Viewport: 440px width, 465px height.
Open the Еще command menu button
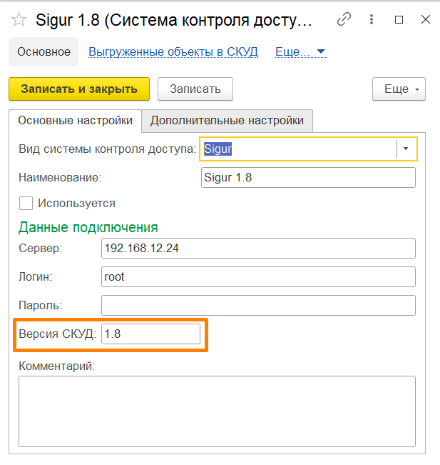point(399,89)
